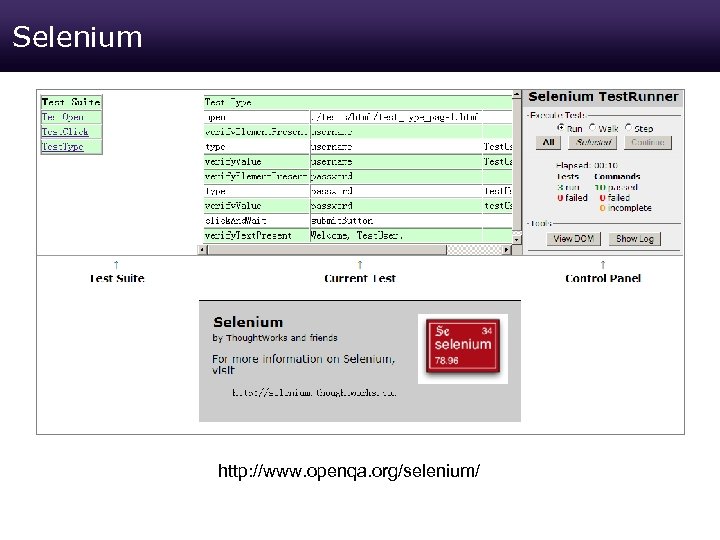
Task: Click the selenium.thoughtworks.com URL
Action: (315, 393)
